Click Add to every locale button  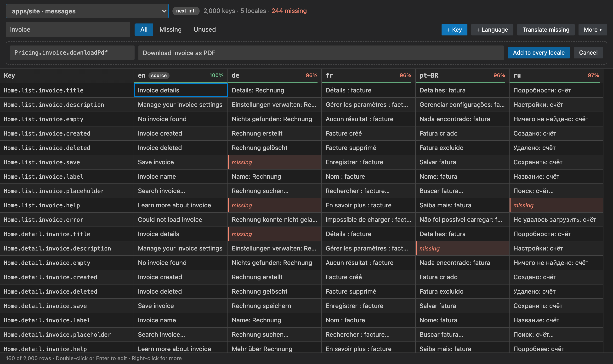pyautogui.click(x=539, y=53)
